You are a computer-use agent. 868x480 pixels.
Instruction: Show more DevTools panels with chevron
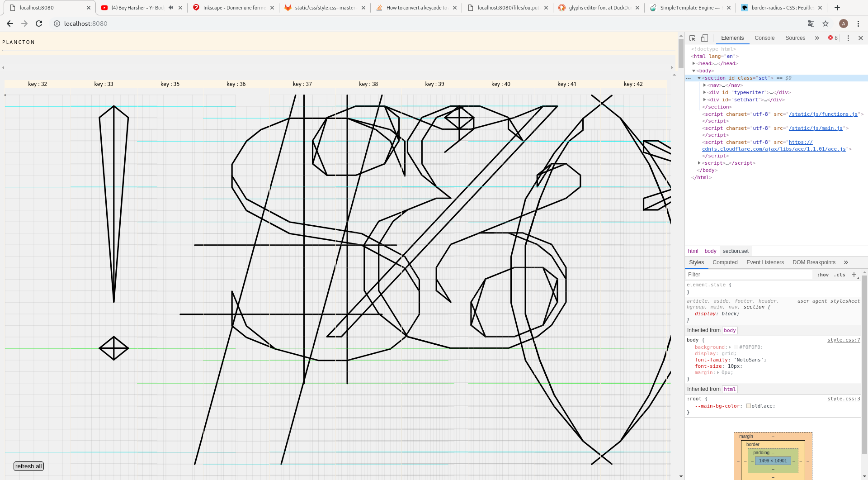[x=817, y=38]
